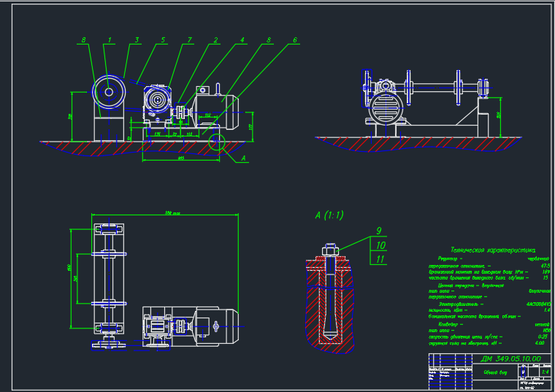Pick callout number 11 in bolt detail
Viewport: 555px width, 392px height.
pos(380,258)
